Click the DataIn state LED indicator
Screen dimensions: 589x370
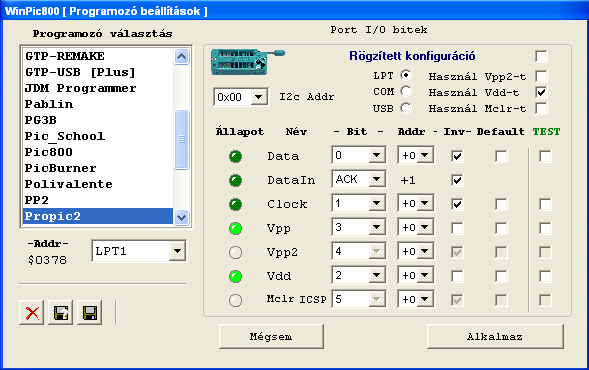tap(236, 180)
